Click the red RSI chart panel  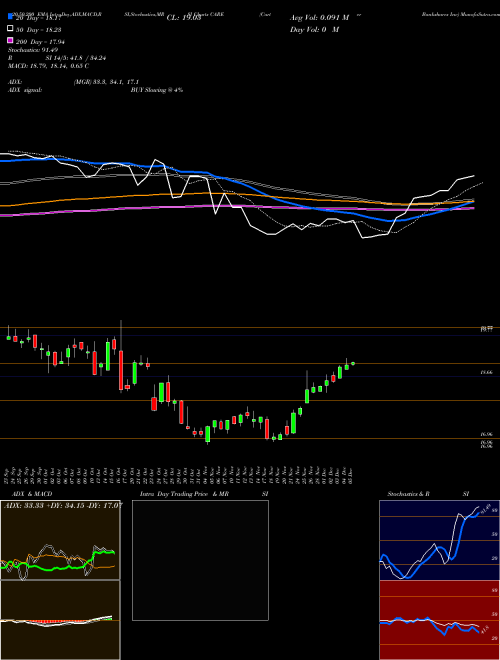click(439, 620)
